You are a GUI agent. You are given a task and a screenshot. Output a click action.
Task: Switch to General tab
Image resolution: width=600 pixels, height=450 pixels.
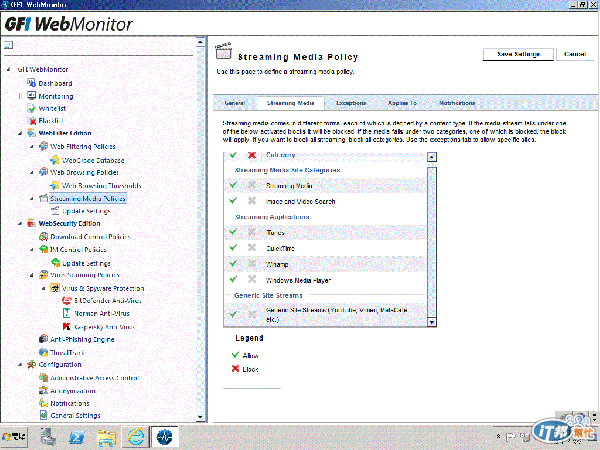(x=235, y=103)
